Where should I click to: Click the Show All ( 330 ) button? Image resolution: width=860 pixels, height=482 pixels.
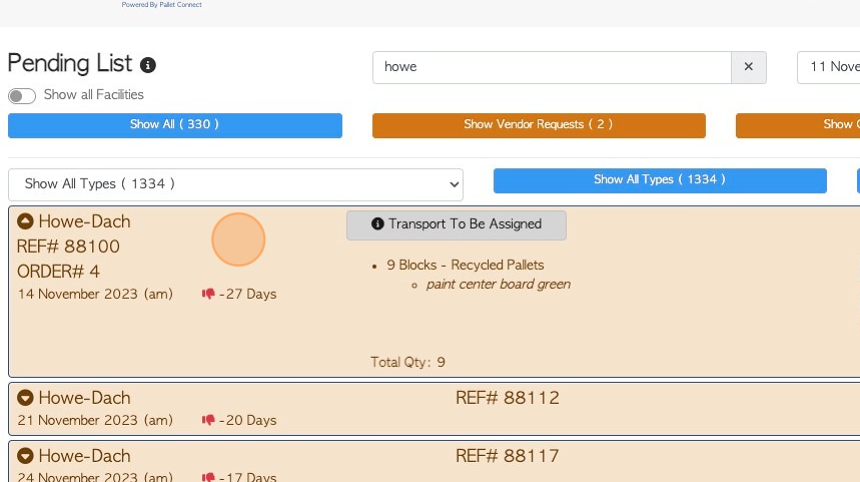pos(175,125)
